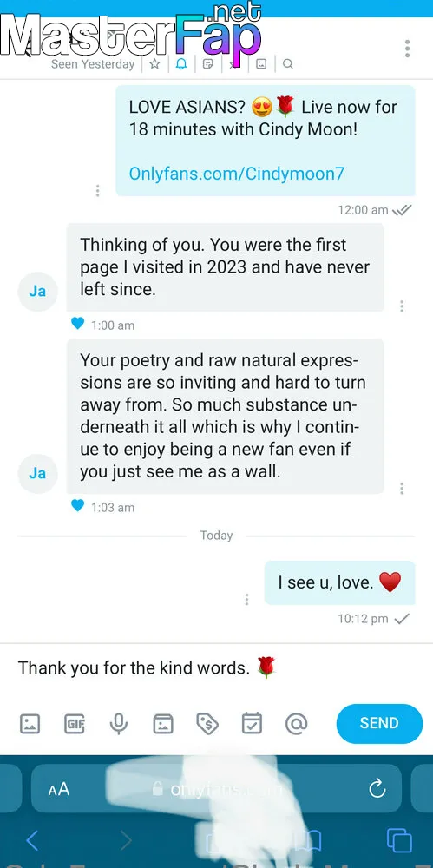The height and width of the screenshot is (868, 433).
Task: Focus the message text input field
Action: 217,667
